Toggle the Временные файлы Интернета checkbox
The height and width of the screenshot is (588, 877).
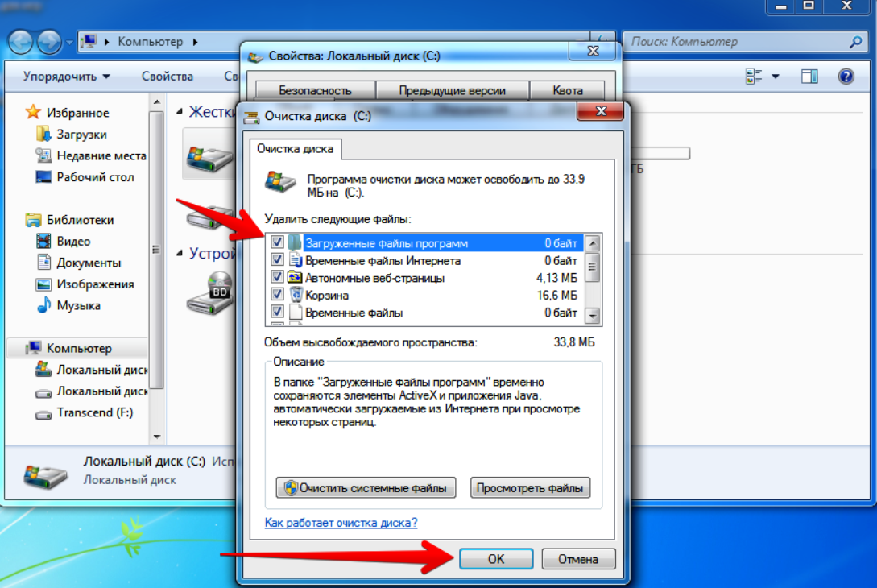(x=277, y=259)
